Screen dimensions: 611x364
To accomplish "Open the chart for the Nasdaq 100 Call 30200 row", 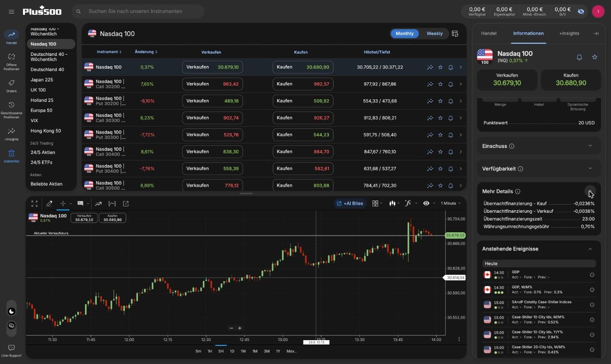I will (430, 84).
